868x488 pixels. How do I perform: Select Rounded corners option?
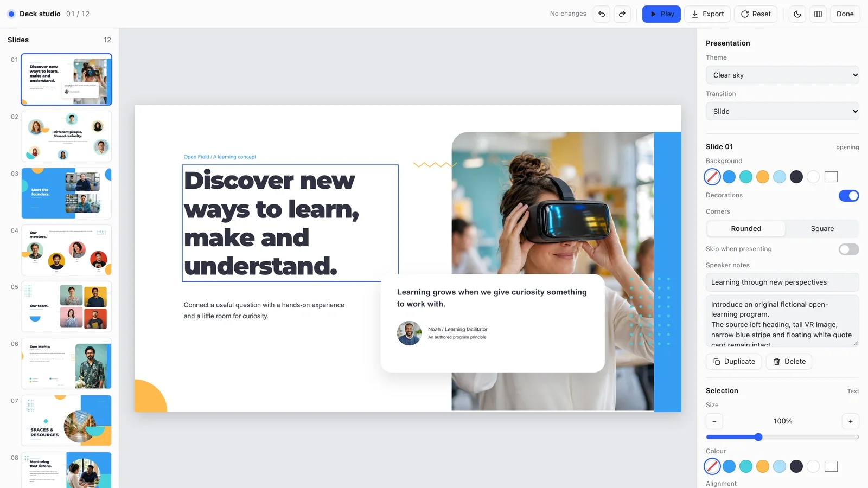coord(746,229)
